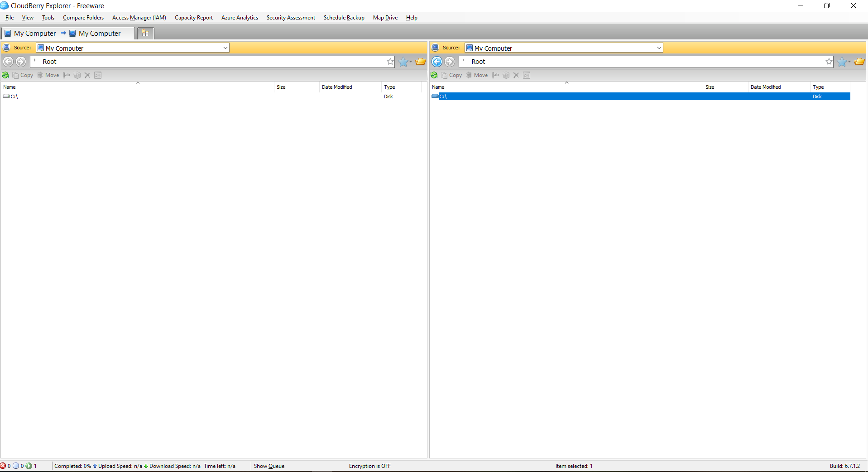Open the Compare Folders menu
868x472 pixels.
[x=83, y=18]
